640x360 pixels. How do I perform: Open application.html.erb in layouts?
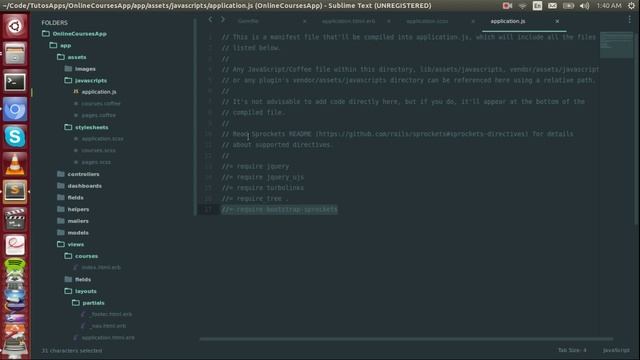point(108,338)
